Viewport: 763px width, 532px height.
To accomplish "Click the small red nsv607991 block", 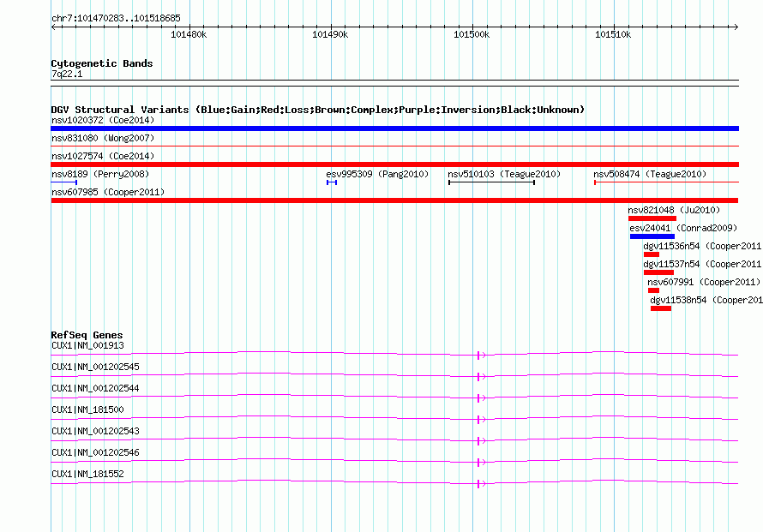I will [x=653, y=290].
